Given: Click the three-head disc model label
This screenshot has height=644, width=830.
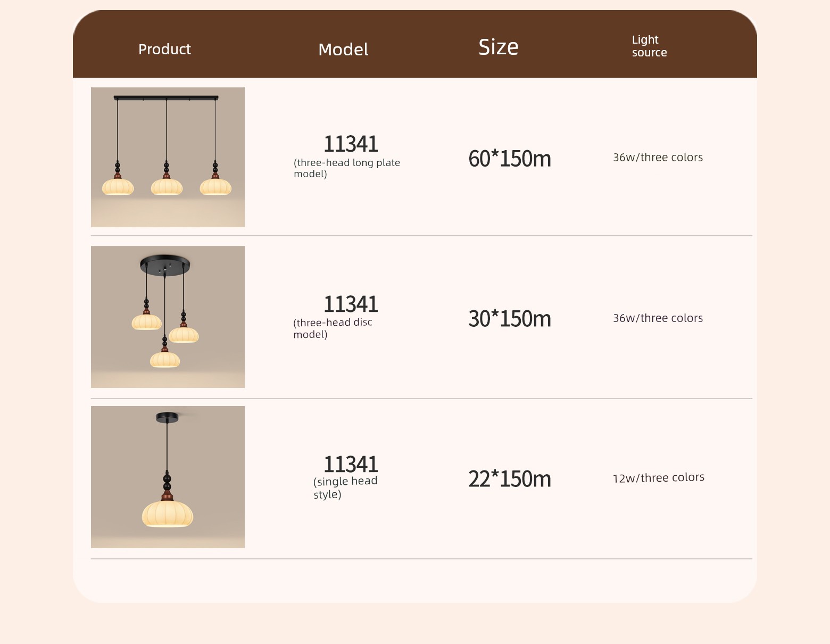Looking at the screenshot, I should (333, 328).
